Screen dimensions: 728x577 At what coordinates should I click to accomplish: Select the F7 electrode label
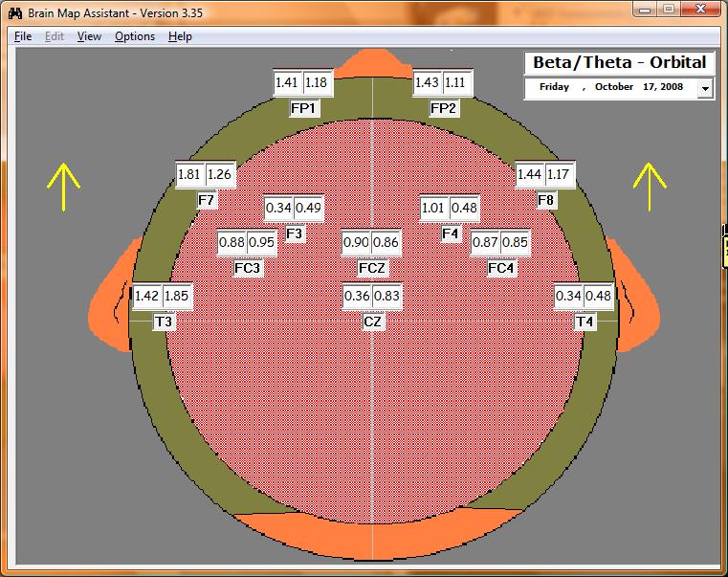pos(207,201)
